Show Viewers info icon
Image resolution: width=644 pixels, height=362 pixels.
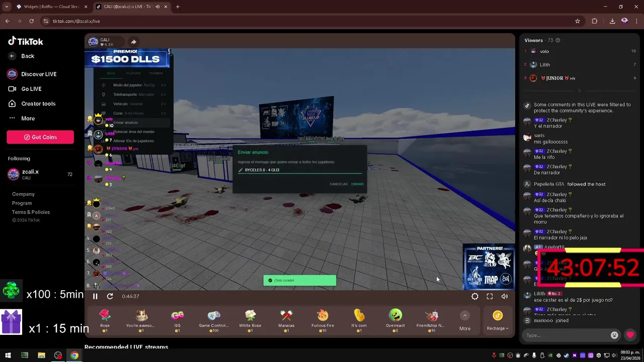click(x=557, y=40)
